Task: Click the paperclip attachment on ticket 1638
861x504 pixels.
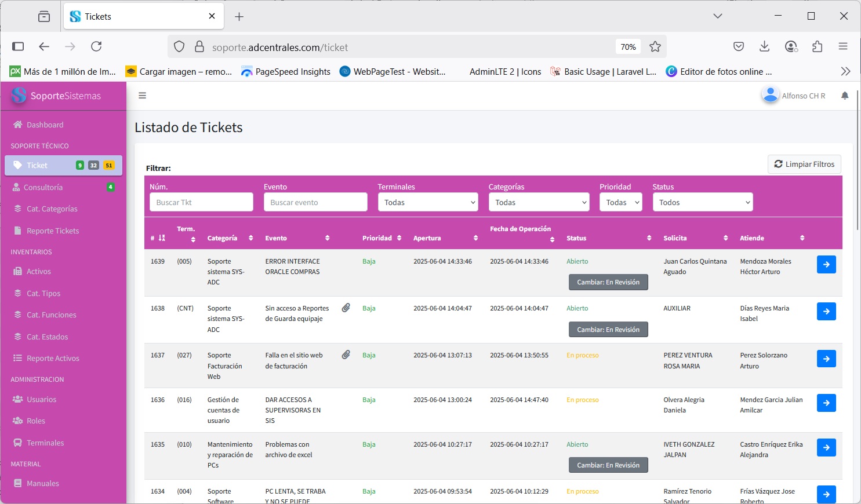Action: pyautogui.click(x=346, y=308)
